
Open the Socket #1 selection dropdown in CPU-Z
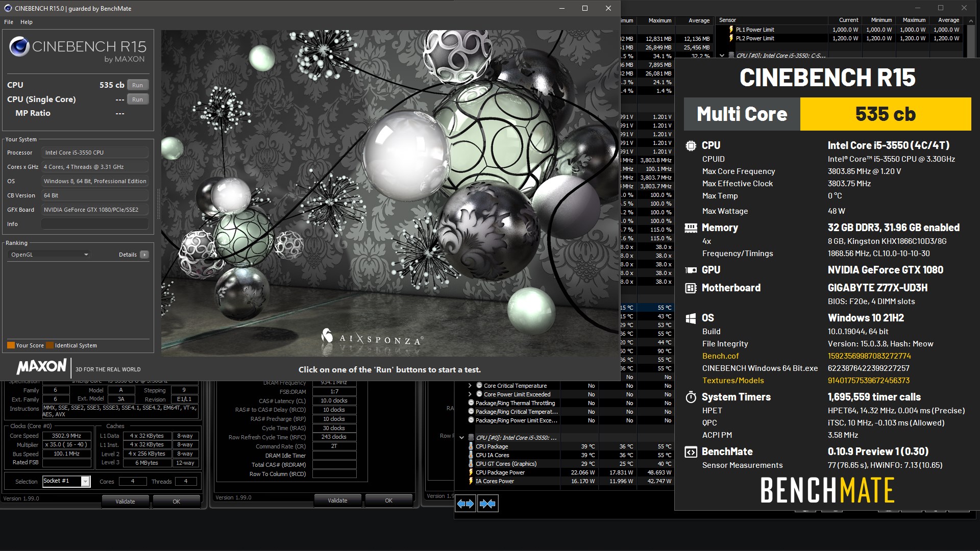85,481
